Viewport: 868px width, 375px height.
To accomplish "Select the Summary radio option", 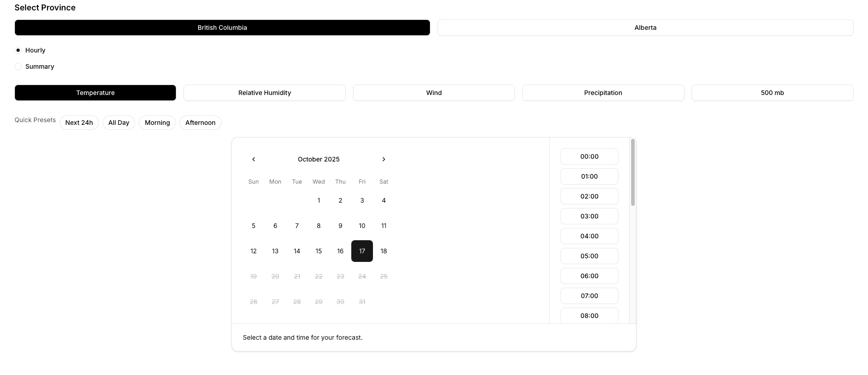I will [x=18, y=66].
